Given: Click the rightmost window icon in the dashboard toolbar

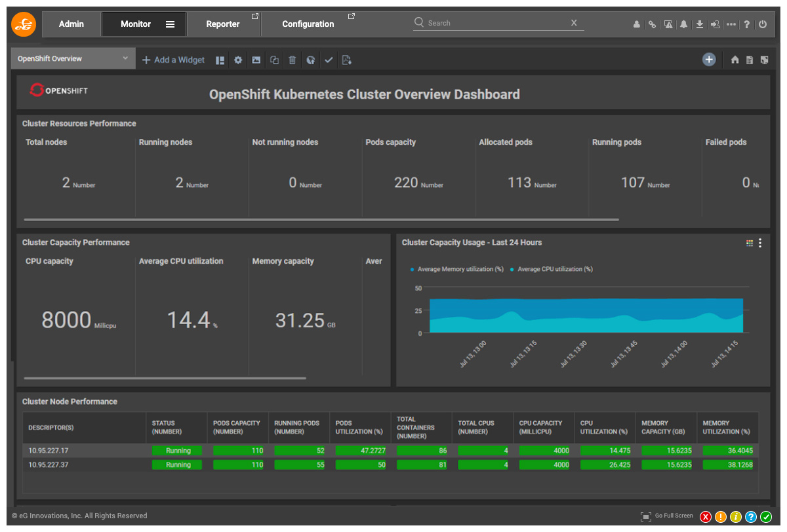Looking at the screenshot, I should 765,60.
